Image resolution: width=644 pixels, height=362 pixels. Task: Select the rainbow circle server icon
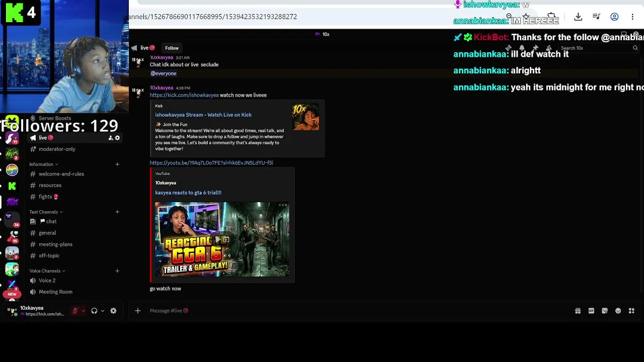pos(12,170)
